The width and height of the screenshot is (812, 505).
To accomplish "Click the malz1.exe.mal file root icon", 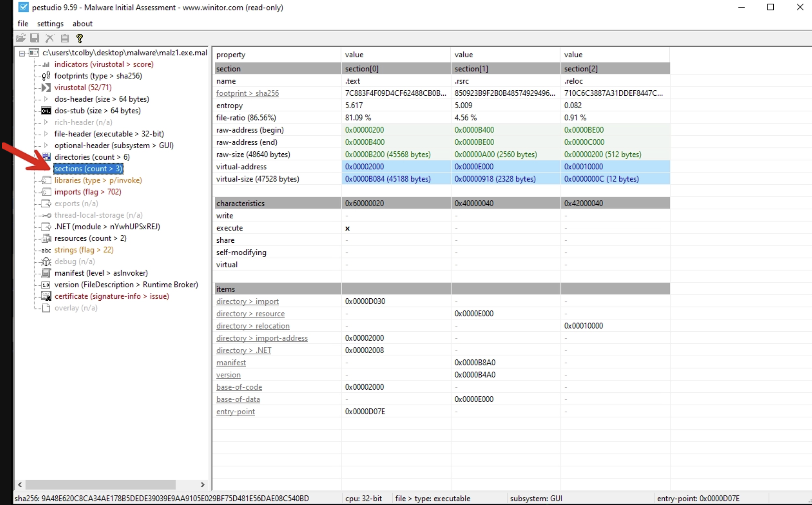I will 34,53.
